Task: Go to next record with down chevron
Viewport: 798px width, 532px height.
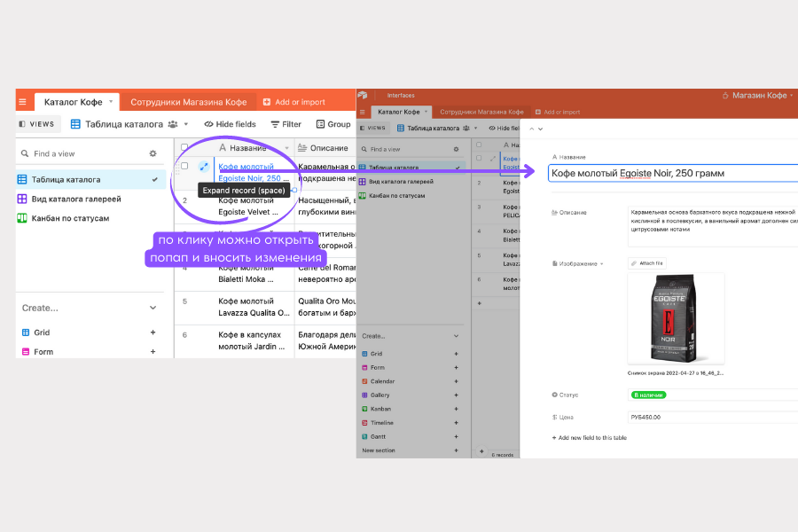Action: (541, 129)
